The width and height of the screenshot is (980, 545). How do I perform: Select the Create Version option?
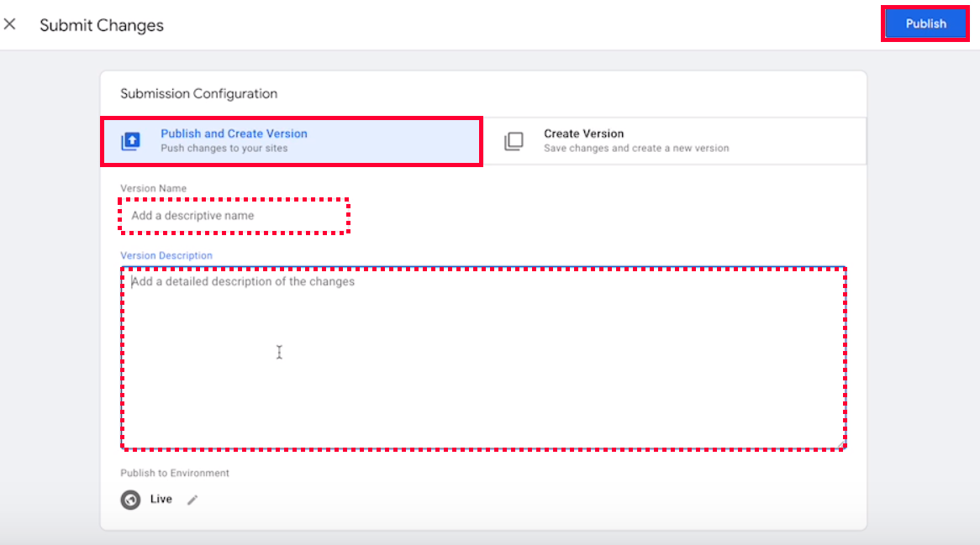pos(675,141)
